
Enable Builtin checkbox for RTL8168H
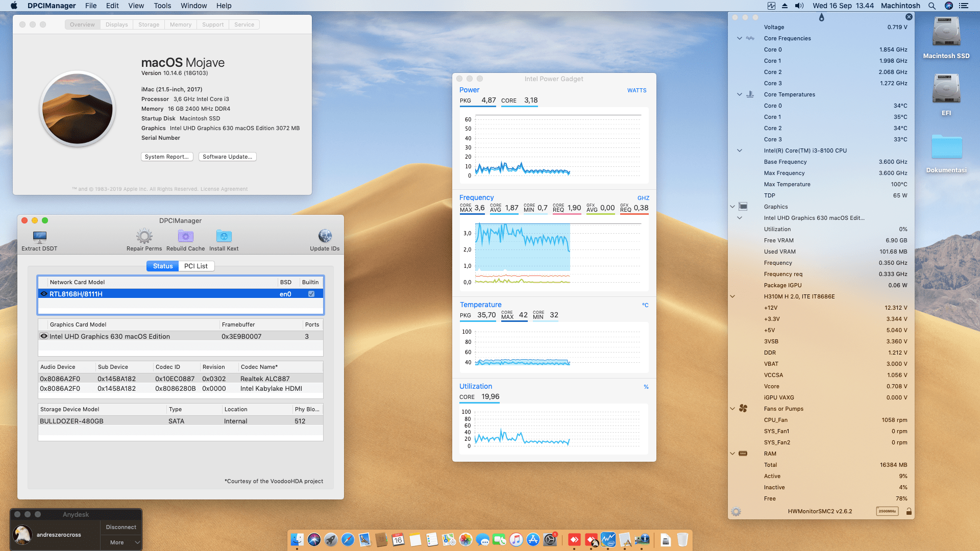point(311,293)
